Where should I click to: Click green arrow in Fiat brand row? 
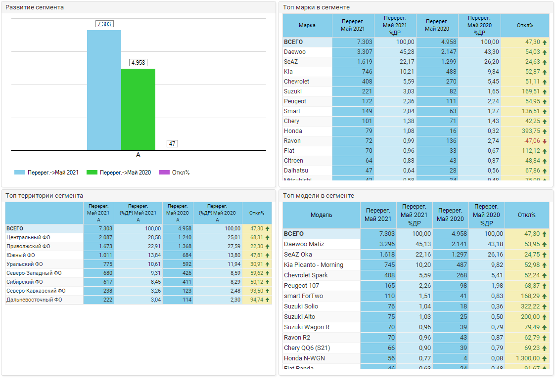[x=545, y=151]
